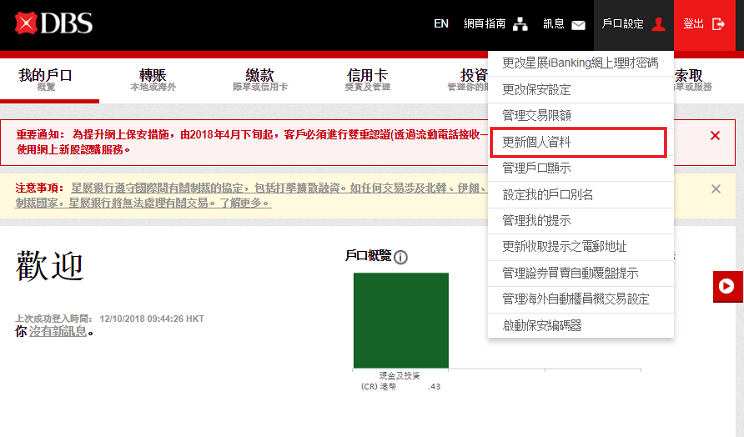Dismiss the yellow attention notice banner
Viewport: 744px width, 437px height.
click(715, 189)
